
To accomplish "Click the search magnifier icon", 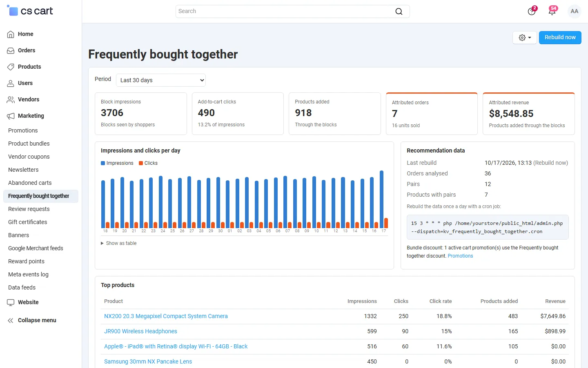I will (399, 11).
